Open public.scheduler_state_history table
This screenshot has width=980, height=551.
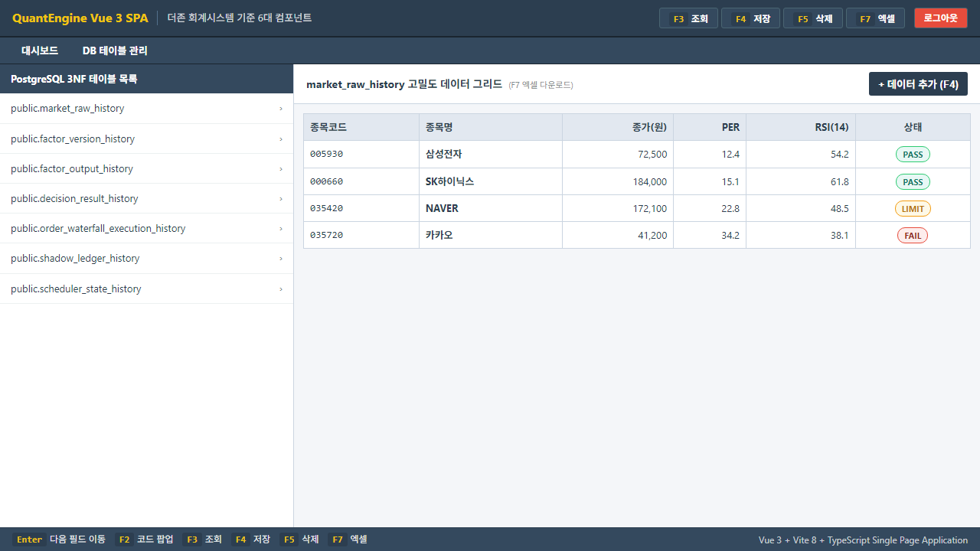tap(146, 289)
